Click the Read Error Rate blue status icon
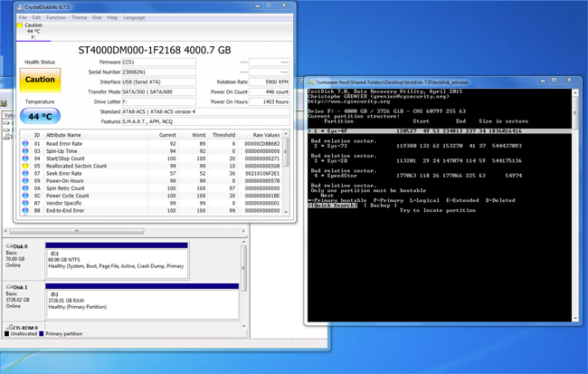588x374 pixels. point(24,143)
